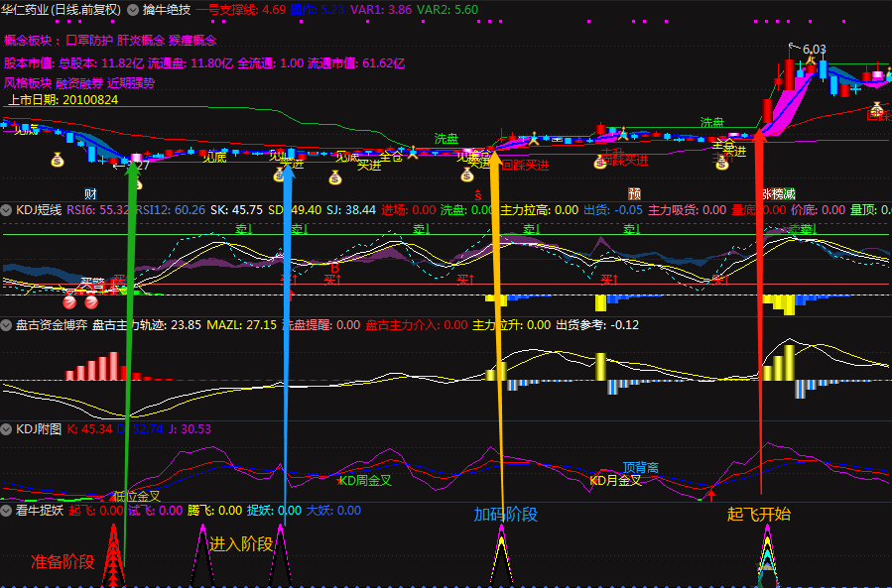Click money bag under 全仓买进 before breakout
The height and width of the screenshot is (588, 892).
coord(722,164)
